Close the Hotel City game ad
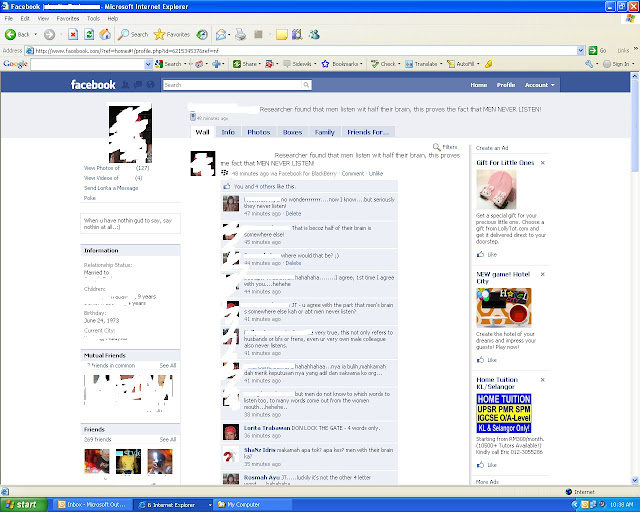The height and width of the screenshot is (512, 640). click(x=542, y=274)
